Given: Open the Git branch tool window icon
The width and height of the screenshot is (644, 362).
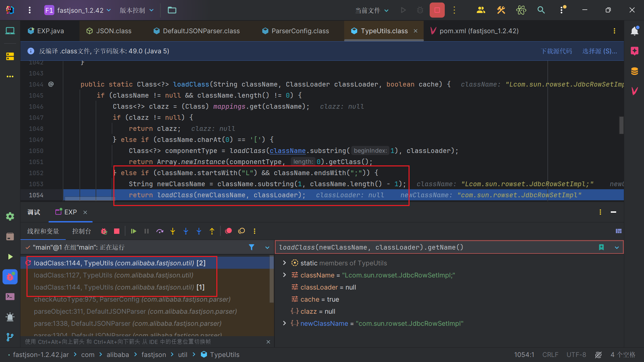Looking at the screenshot, I should pos(10,337).
